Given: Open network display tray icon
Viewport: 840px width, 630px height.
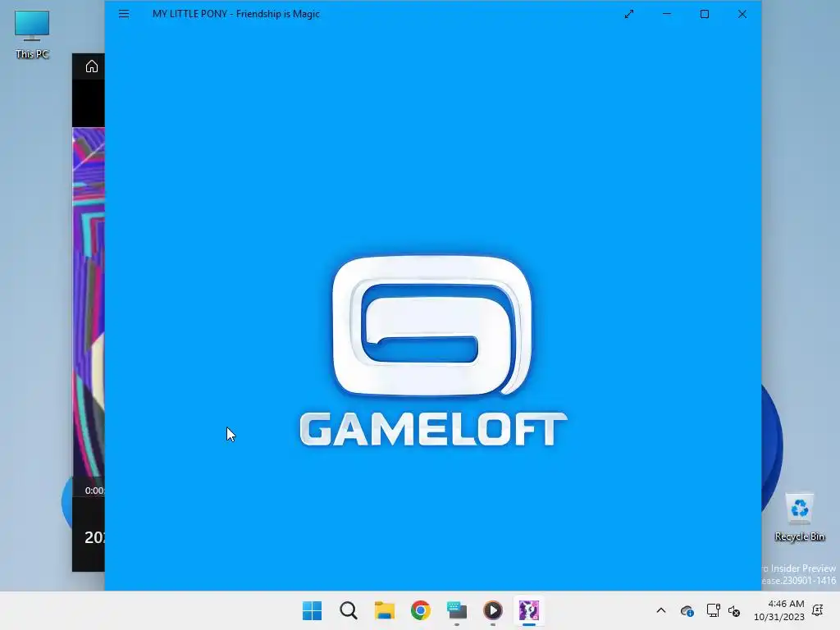Looking at the screenshot, I should pos(713,610).
